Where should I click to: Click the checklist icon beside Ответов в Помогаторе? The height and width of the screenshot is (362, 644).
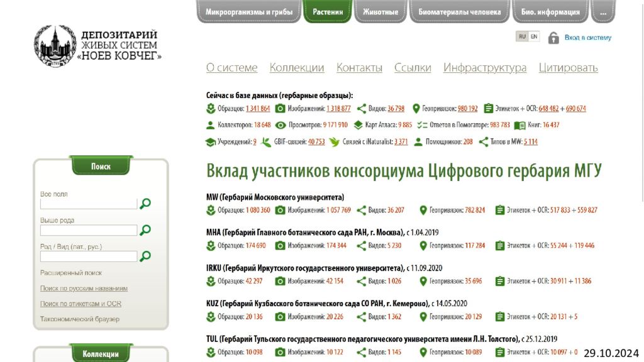(422, 125)
